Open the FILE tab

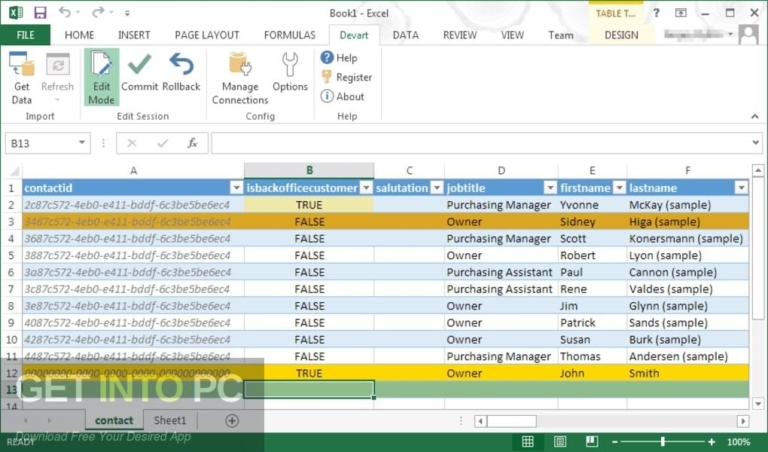pyautogui.click(x=25, y=35)
